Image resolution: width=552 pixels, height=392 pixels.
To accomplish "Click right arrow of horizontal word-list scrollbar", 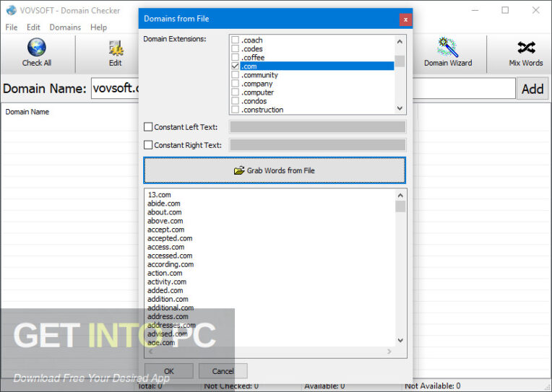I will click(389, 351).
